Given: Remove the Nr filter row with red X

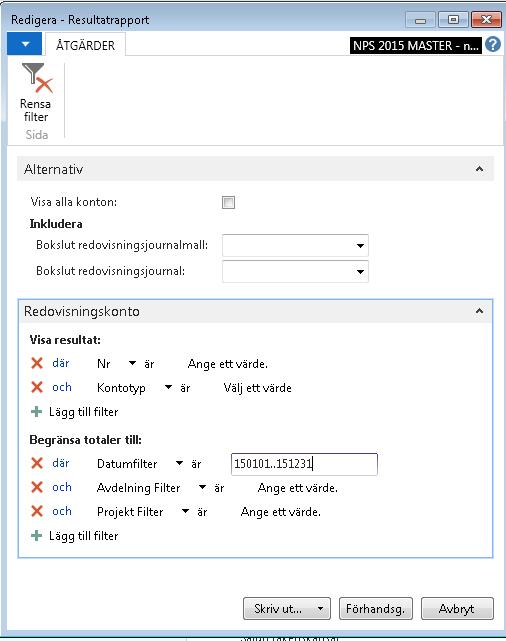Looking at the screenshot, I should (x=37, y=363).
